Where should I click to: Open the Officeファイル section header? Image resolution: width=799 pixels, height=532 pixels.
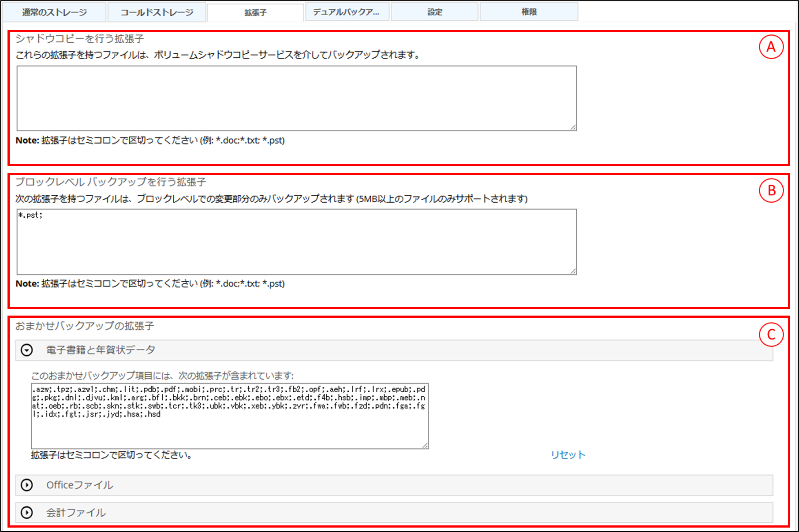[394, 485]
